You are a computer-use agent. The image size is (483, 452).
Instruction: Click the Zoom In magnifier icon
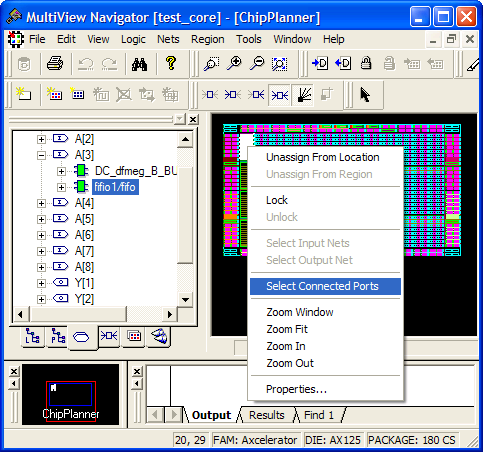tap(234, 63)
